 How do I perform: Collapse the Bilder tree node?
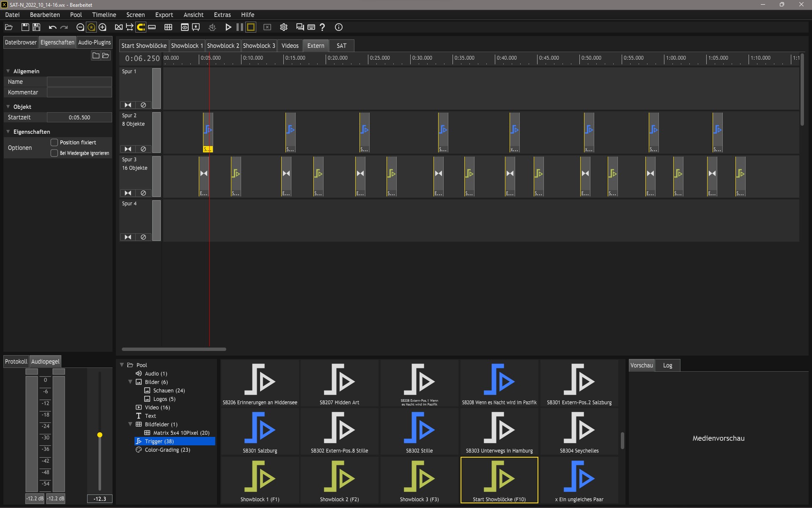[x=130, y=382]
